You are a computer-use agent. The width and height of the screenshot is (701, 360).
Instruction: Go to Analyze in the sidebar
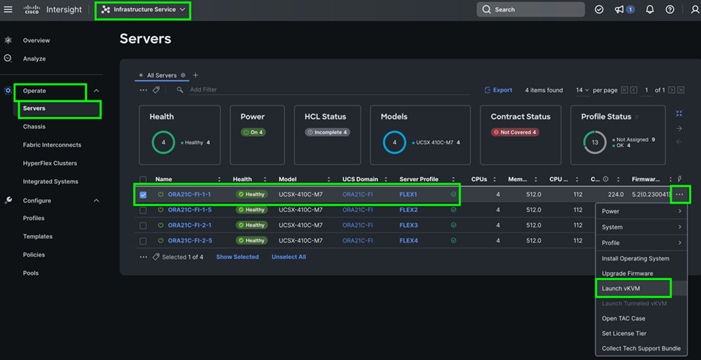tap(34, 59)
